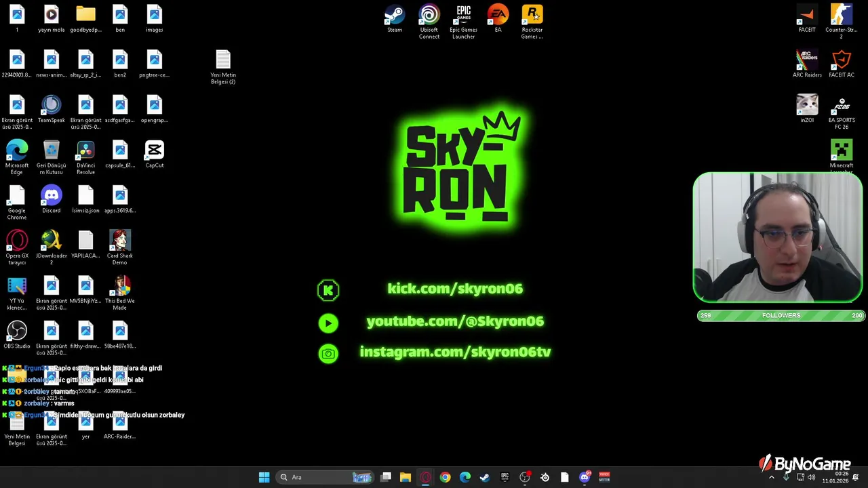The image size is (868, 488).
Task: Select the Discord desktop shortcut
Action: click(52, 200)
